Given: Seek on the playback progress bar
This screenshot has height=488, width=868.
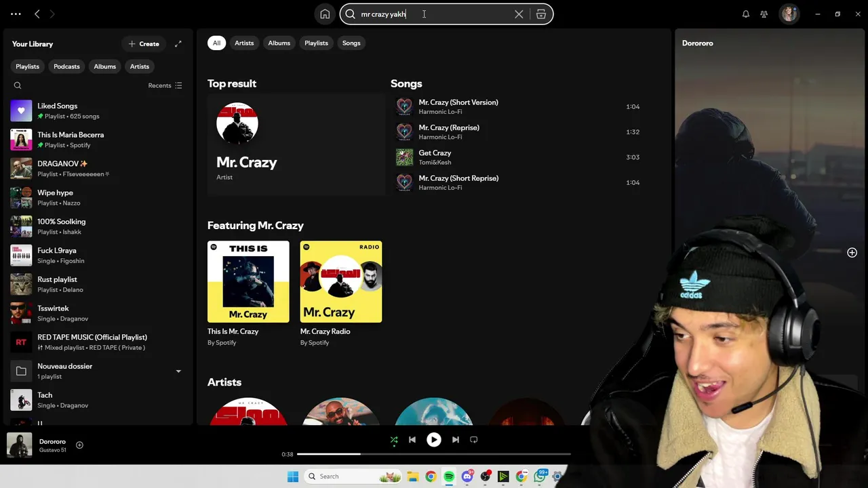Looking at the screenshot, I should point(433,454).
